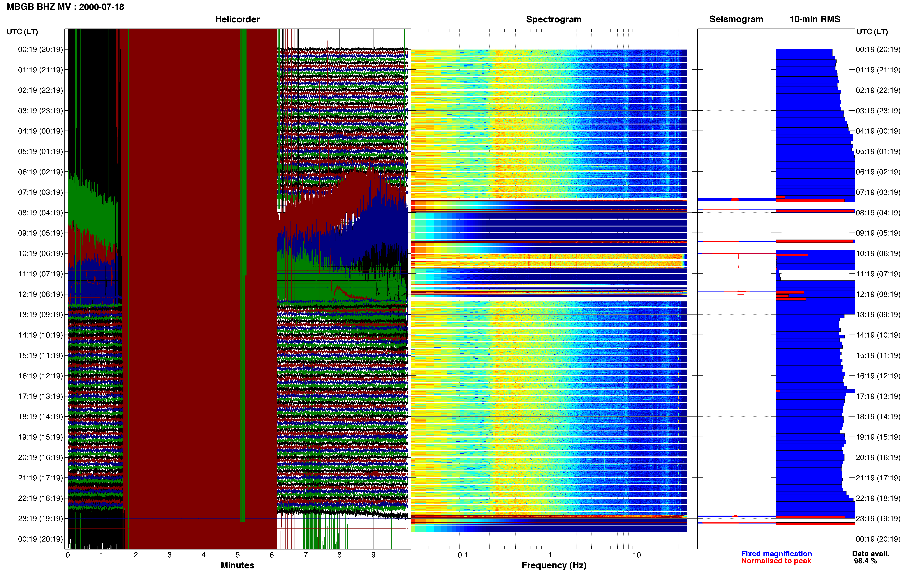
Task: Click the plot title 'MBGB BHZ MV : 2000-07-18'
Action: (65, 7)
